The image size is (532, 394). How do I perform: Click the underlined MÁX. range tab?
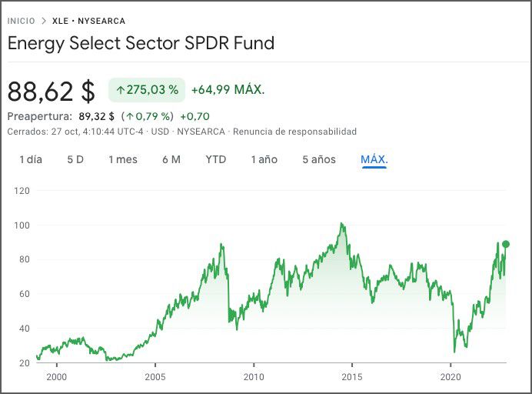[x=374, y=159]
